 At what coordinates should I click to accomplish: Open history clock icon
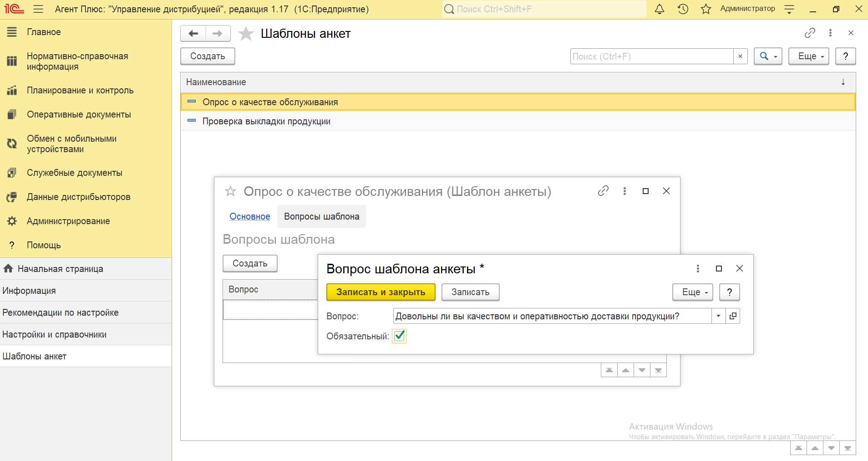683,9
